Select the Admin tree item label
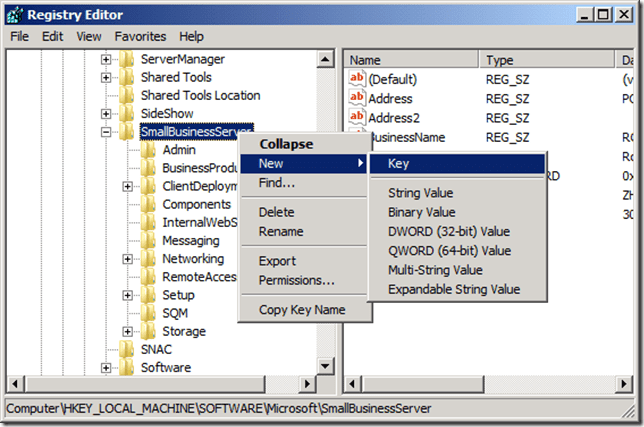The image size is (644, 427). point(179,150)
